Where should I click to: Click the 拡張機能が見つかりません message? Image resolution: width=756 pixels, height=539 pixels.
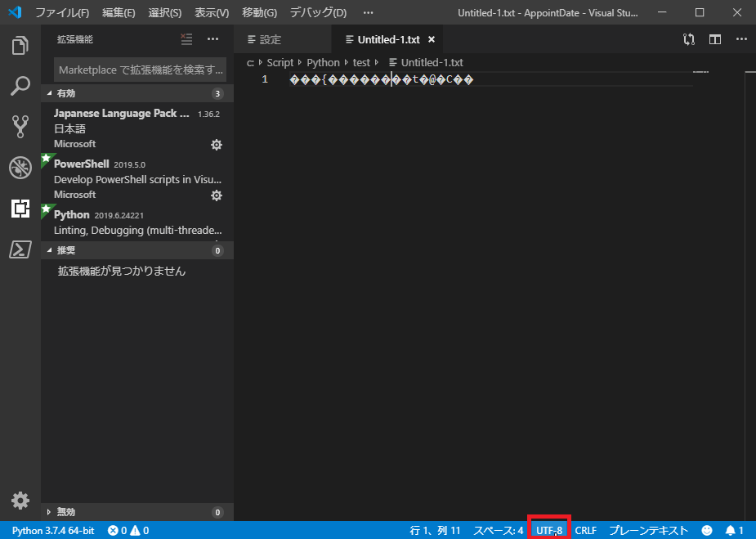(122, 272)
